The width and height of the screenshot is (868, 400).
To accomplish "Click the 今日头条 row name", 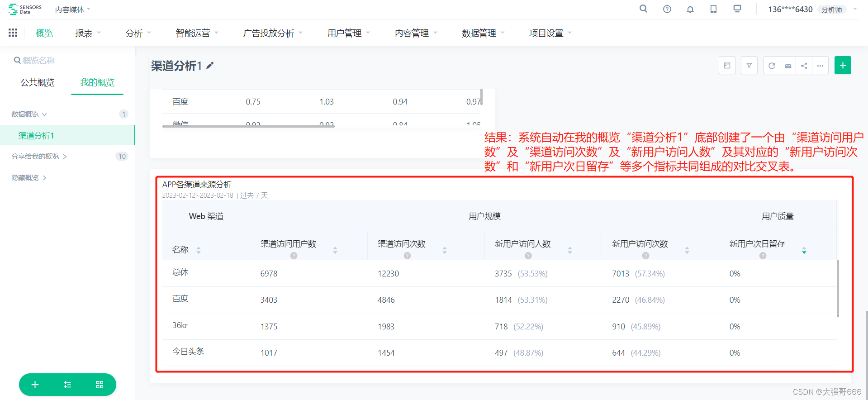I will tap(188, 352).
